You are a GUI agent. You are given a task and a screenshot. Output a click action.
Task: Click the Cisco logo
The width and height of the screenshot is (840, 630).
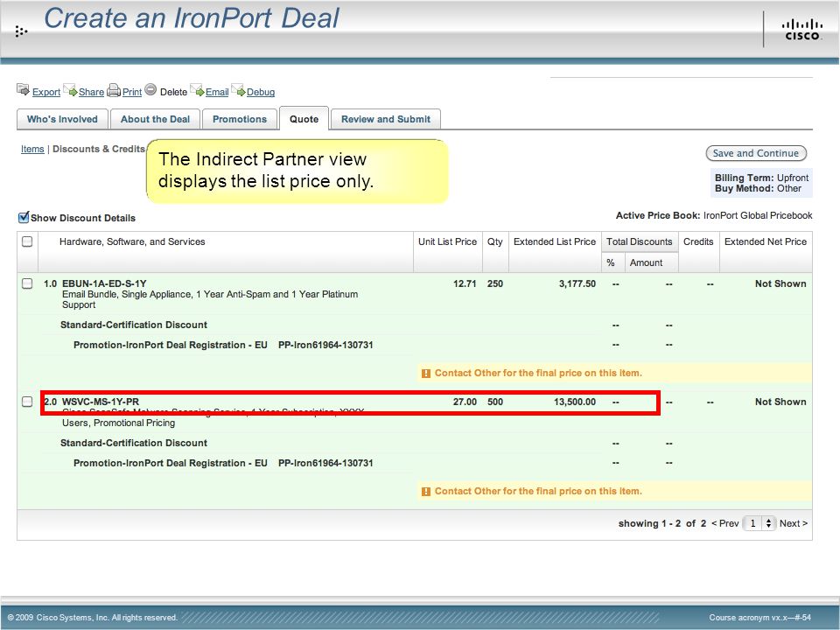coord(801,30)
